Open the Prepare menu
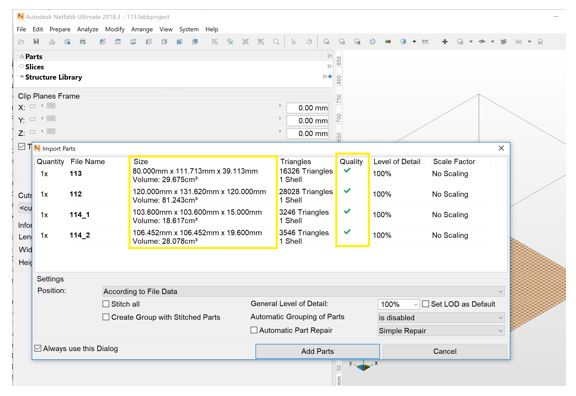 tap(60, 29)
